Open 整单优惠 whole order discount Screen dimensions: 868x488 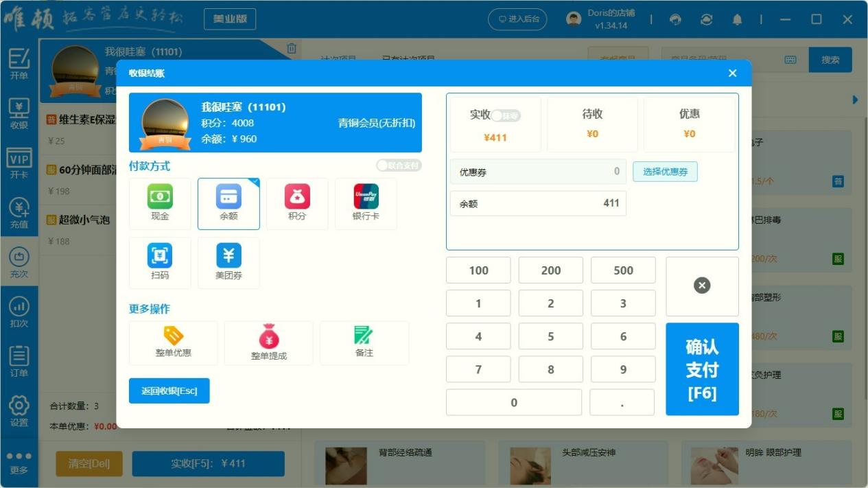coord(173,343)
